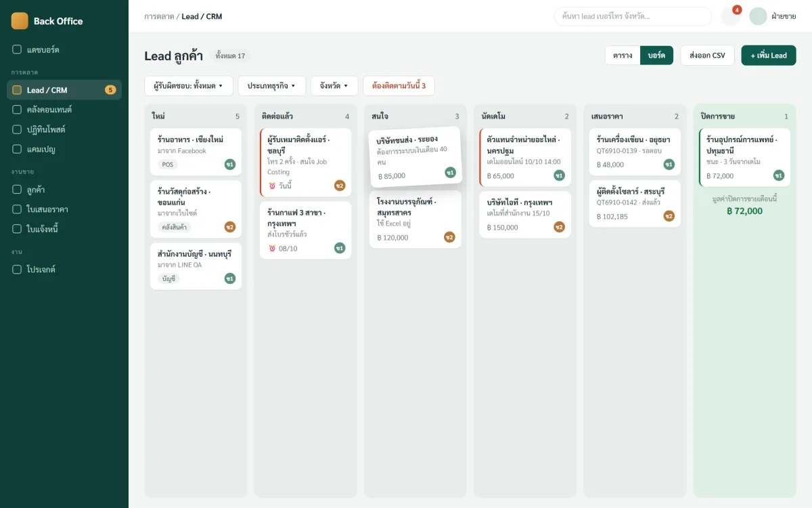Click the owner avatar on ร้านวัสดุก่อสร้าง · ขอนแก่น card
The height and width of the screenshot is (508, 812).
tap(230, 227)
